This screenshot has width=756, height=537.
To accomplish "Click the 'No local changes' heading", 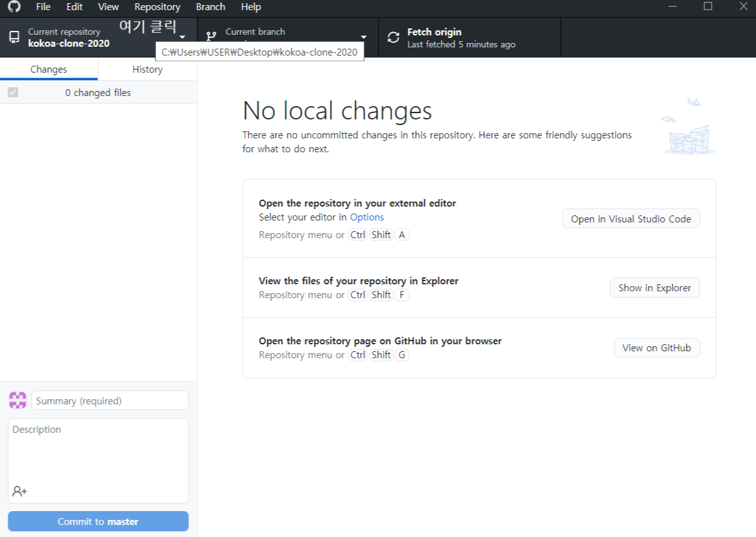I will (x=337, y=111).
